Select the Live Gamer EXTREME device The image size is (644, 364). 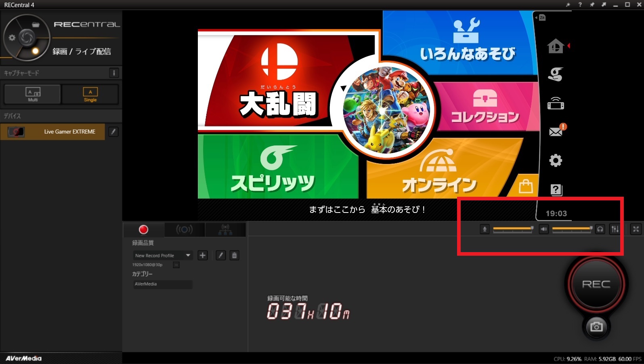(53, 132)
